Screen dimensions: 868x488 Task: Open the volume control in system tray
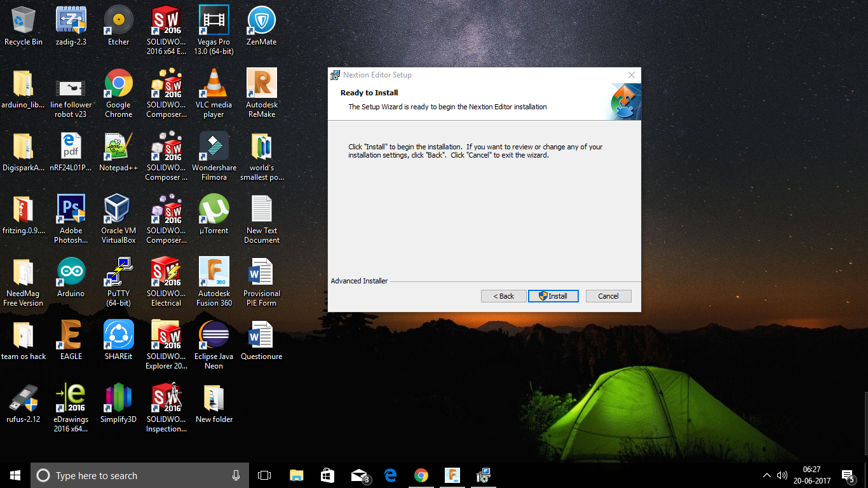click(782, 475)
